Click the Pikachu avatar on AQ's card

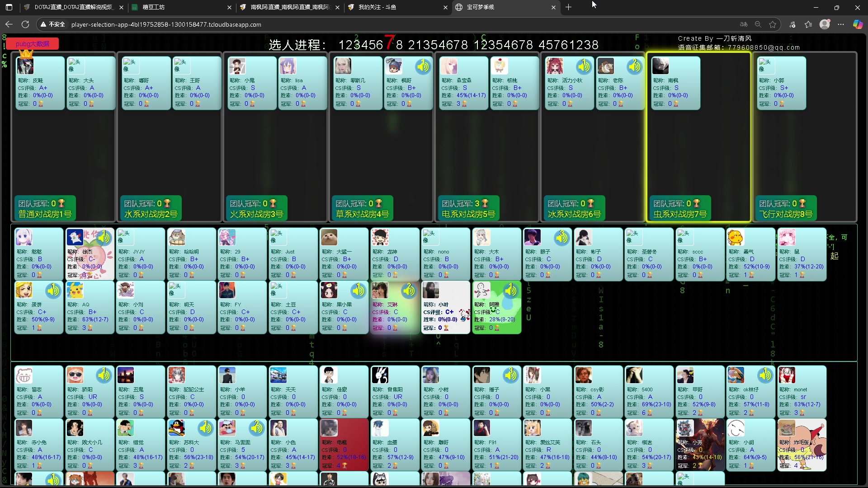tap(75, 291)
